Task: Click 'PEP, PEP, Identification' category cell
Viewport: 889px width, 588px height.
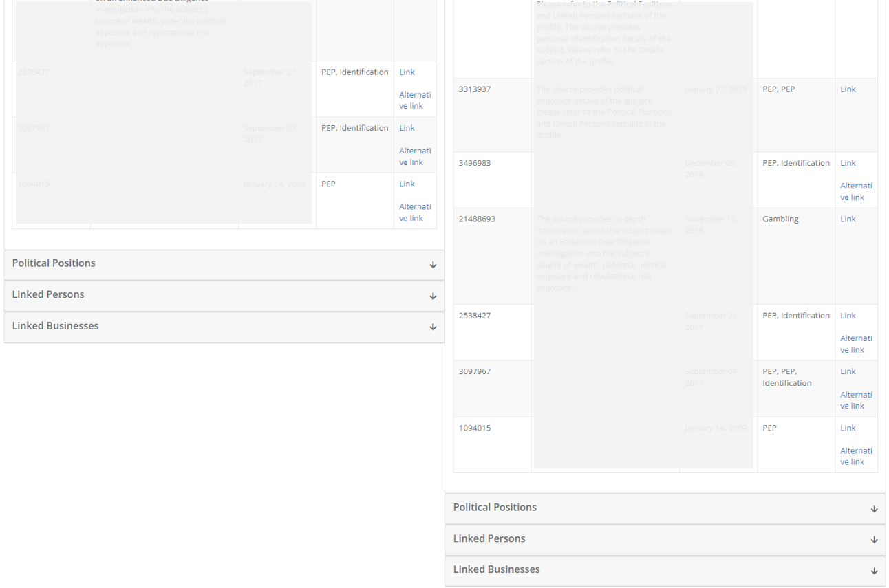Action: (796, 389)
